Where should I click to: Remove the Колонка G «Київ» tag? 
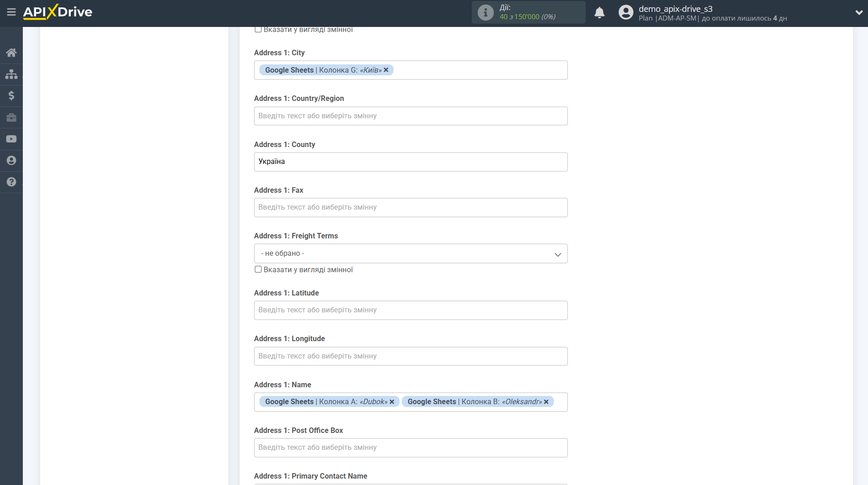pos(386,70)
